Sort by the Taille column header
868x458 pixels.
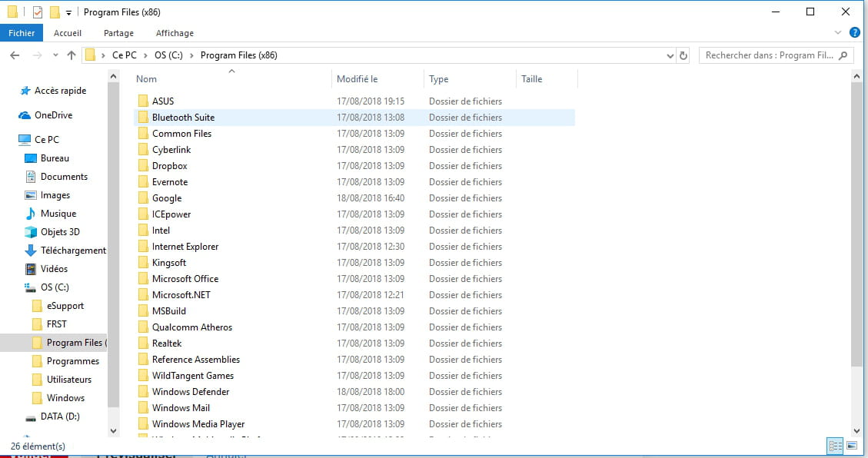click(547, 79)
